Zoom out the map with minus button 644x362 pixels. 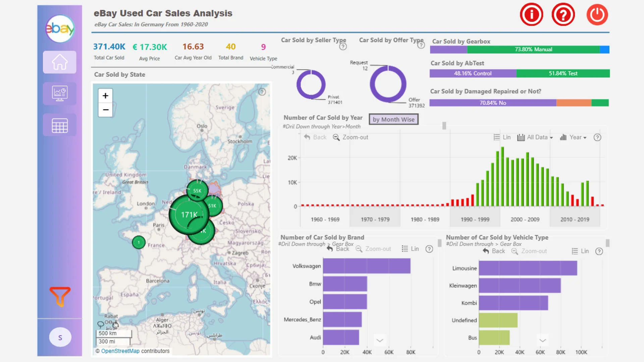pyautogui.click(x=105, y=110)
